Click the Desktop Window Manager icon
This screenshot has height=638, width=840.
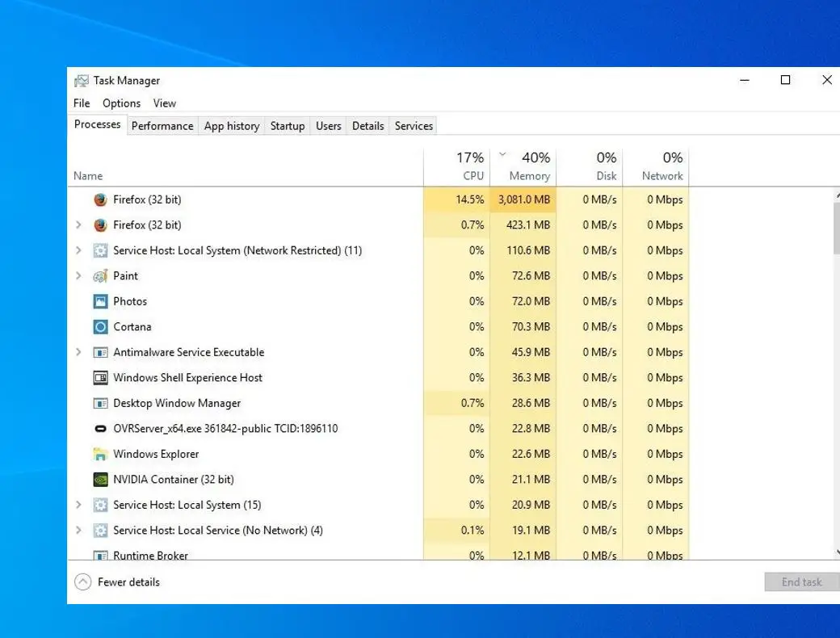click(x=100, y=403)
